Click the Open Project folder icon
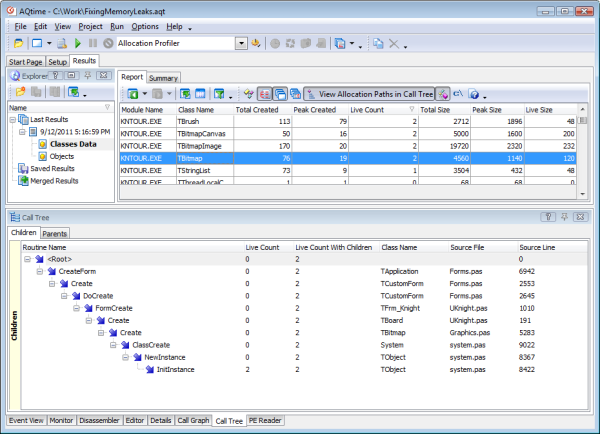The width and height of the screenshot is (600, 434). [x=18, y=43]
